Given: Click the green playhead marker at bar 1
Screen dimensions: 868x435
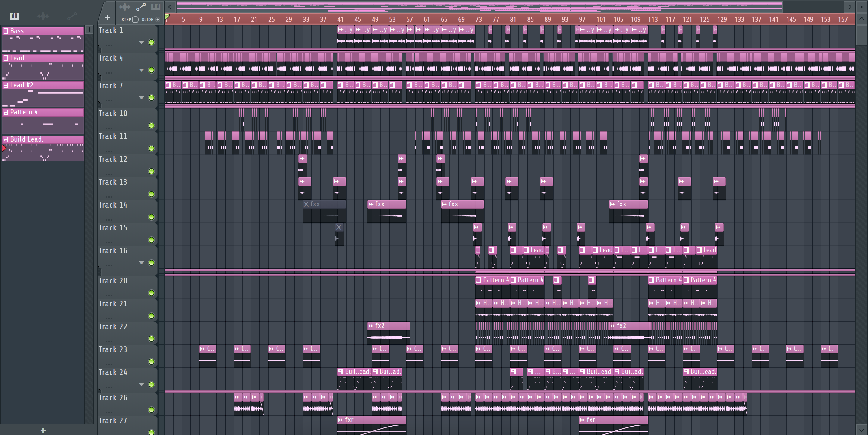Looking at the screenshot, I should coord(167,17).
